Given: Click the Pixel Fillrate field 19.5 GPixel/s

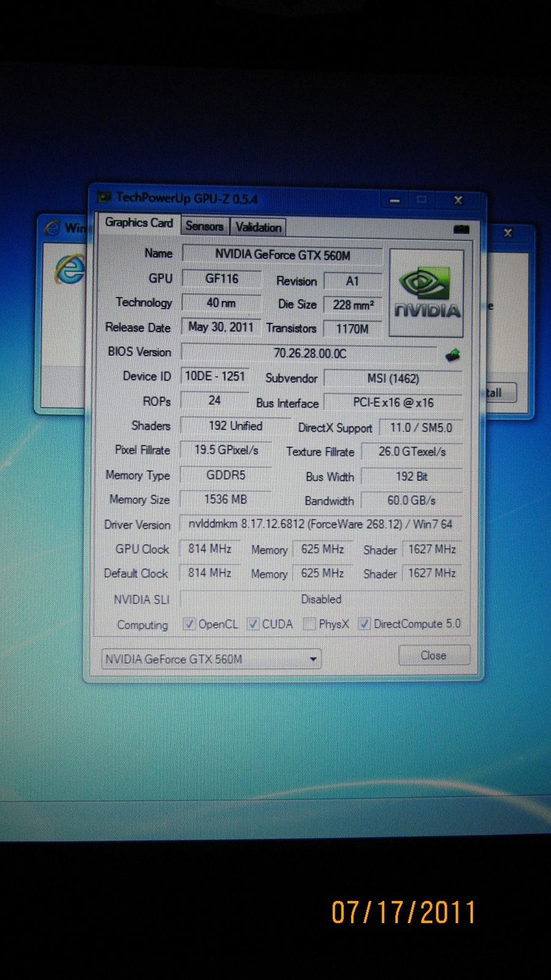Looking at the screenshot, I should 226,450.
